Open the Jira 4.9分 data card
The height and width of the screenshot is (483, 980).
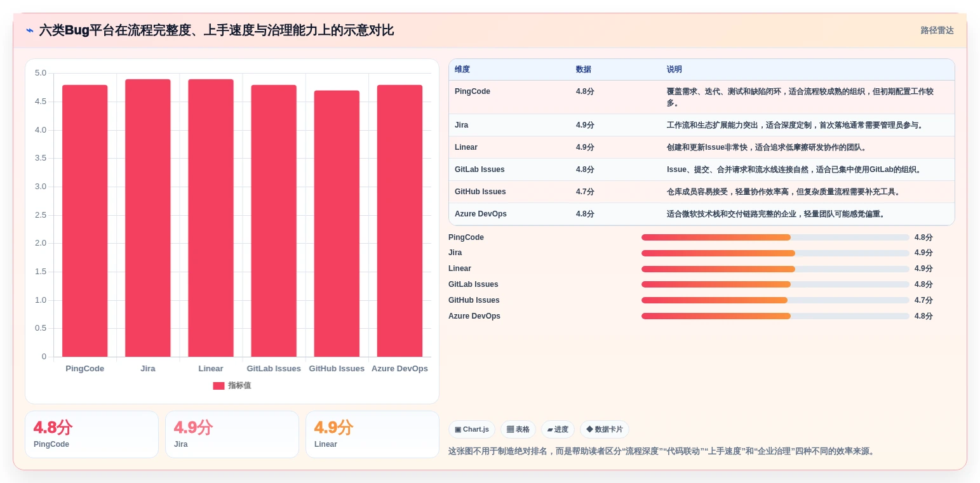(x=232, y=435)
